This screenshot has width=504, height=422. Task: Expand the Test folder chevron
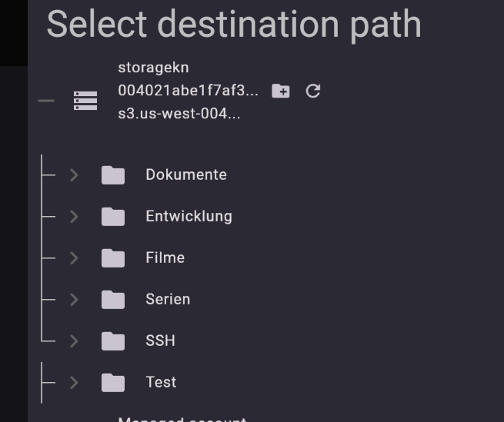point(74,382)
